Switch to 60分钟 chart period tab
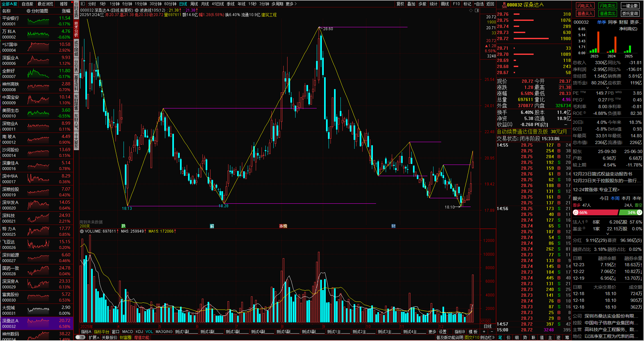Viewport: 644px width, 341px height. coord(170,4)
